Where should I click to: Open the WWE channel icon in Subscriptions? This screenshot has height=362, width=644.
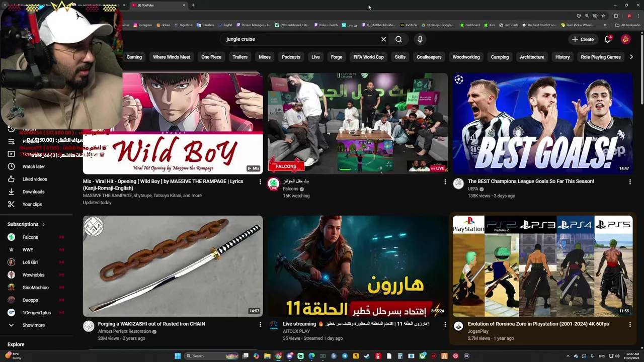point(11,250)
